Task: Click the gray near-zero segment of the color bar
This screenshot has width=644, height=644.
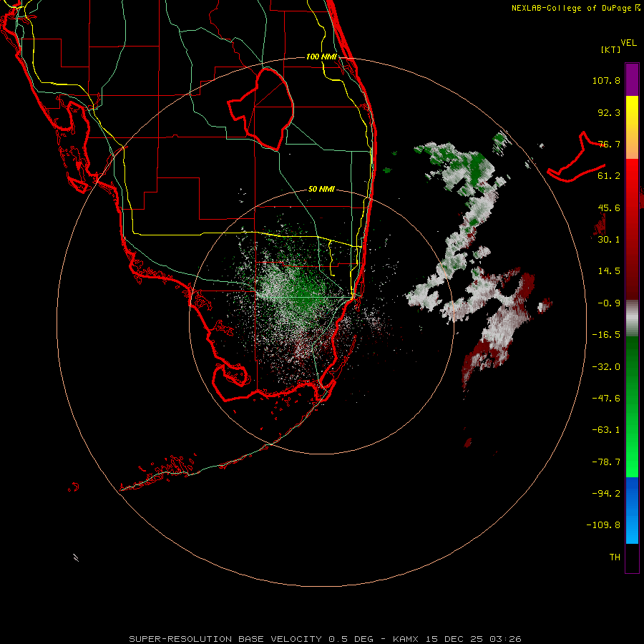Action: click(632, 318)
